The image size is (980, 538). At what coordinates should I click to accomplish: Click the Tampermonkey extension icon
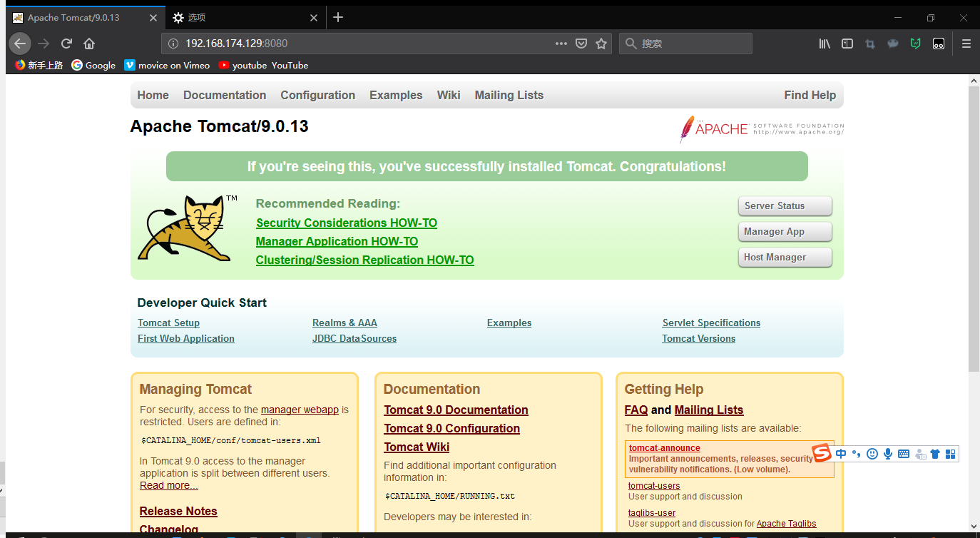pyautogui.click(x=939, y=44)
